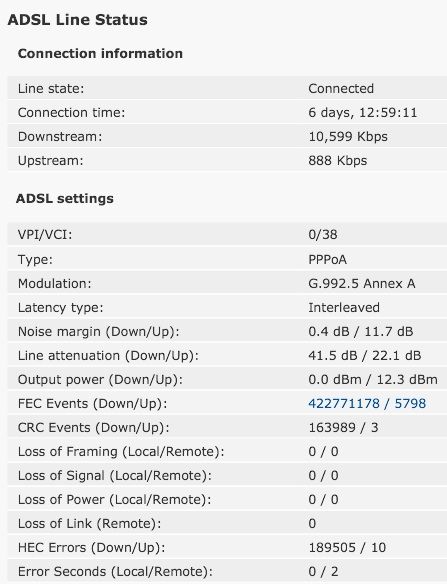Click the Loss of Link (Remote) label

coord(89,523)
